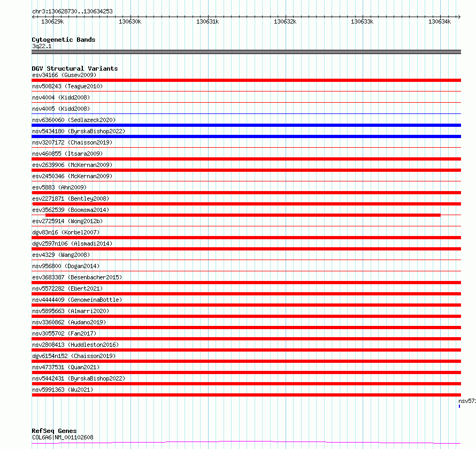Click the COL6A6|NM_001102608 gene label
Screen dimensions: 476x449
click(63, 437)
